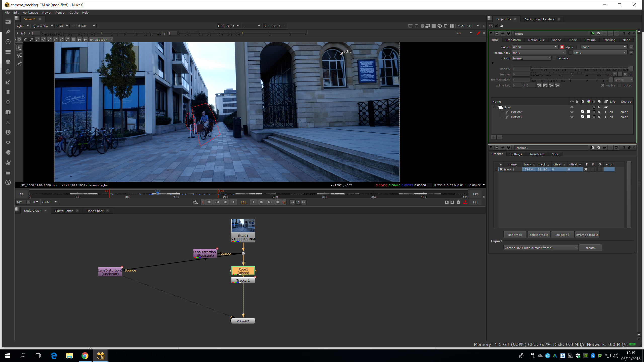Viewport: 644px width, 362px height.
Task: Toggle visibility eye for Bezier2 shape
Action: point(572,112)
